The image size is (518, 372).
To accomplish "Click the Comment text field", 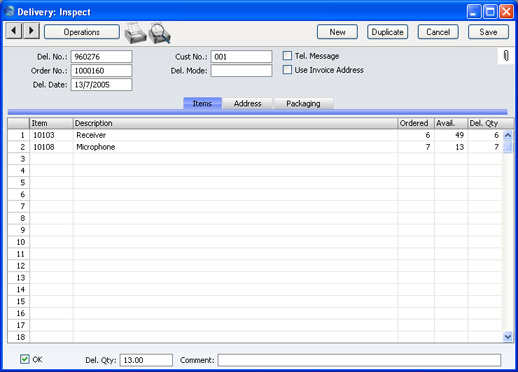I will point(359,360).
